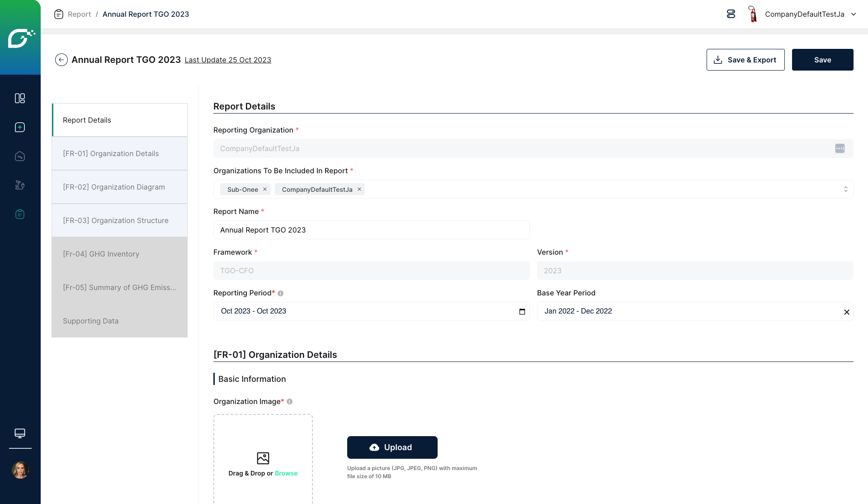Open the dashboard icon in sidebar
Image resolution: width=868 pixels, height=504 pixels.
click(20, 98)
